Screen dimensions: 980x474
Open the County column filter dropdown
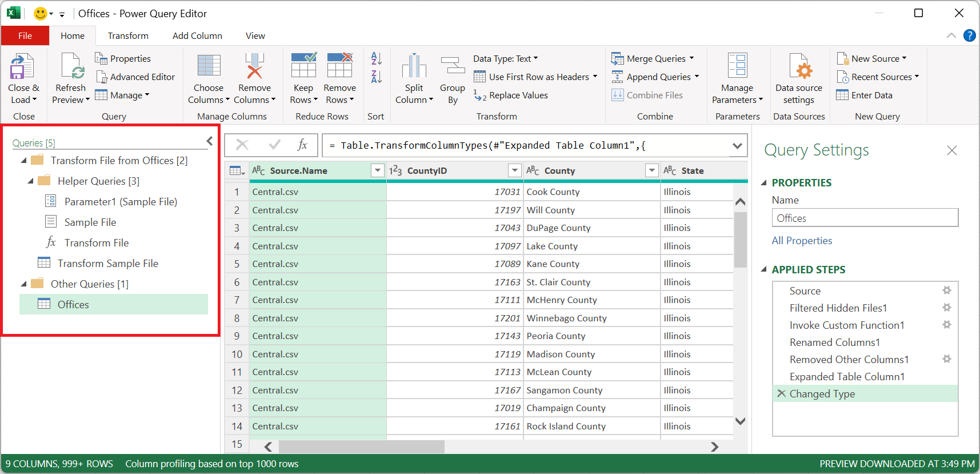click(652, 170)
